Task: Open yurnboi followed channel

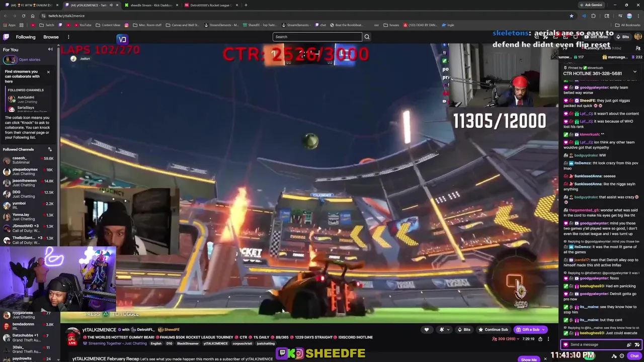Action: pos(28,206)
